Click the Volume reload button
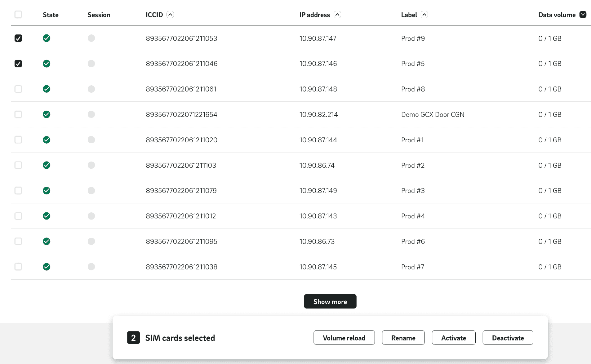Screen dimensions: 591x364 344,338
